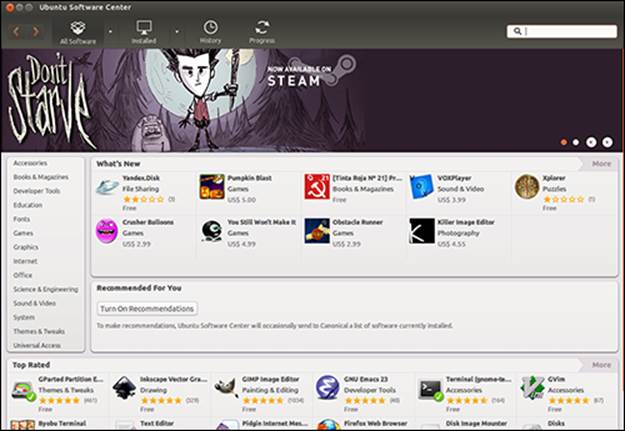Open the GIMP Image Editor icon
This screenshot has height=431, width=625.
click(x=226, y=388)
